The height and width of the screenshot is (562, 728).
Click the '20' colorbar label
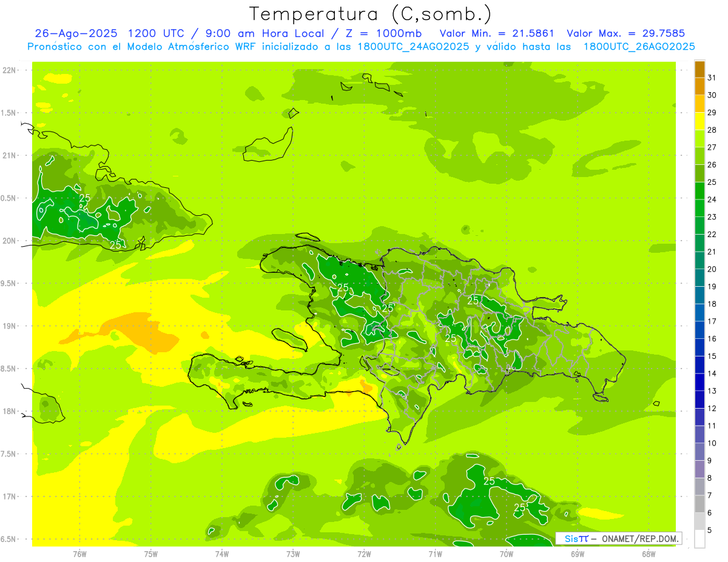[x=712, y=269]
